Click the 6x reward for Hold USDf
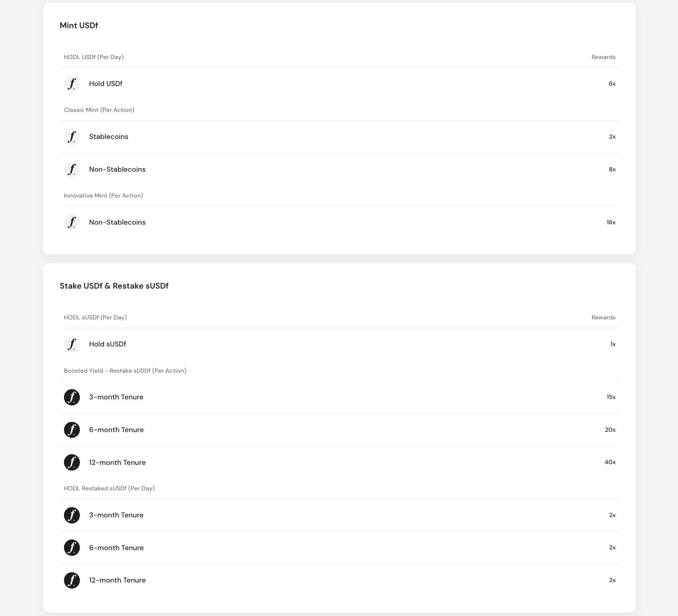 click(612, 84)
